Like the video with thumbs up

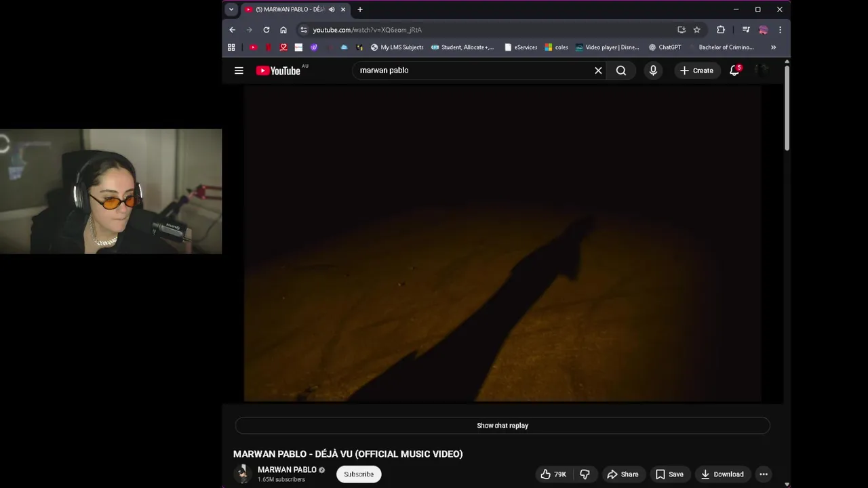pyautogui.click(x=553, y=474)
